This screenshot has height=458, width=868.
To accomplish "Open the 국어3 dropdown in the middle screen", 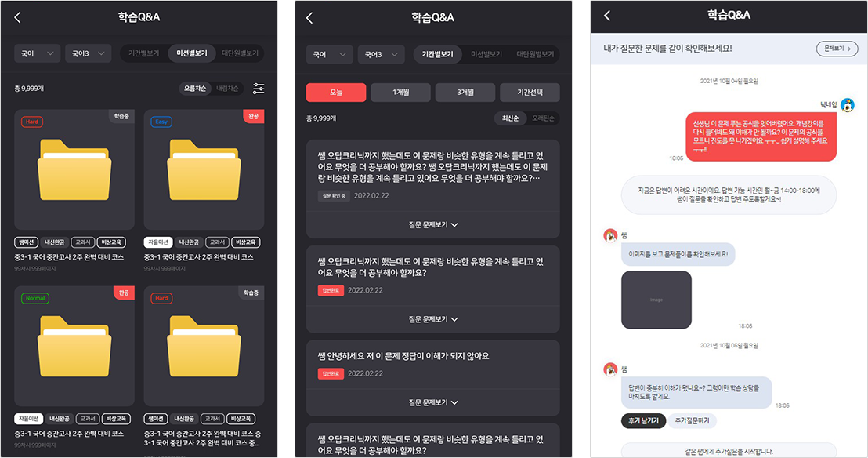I will pos(381,54).
